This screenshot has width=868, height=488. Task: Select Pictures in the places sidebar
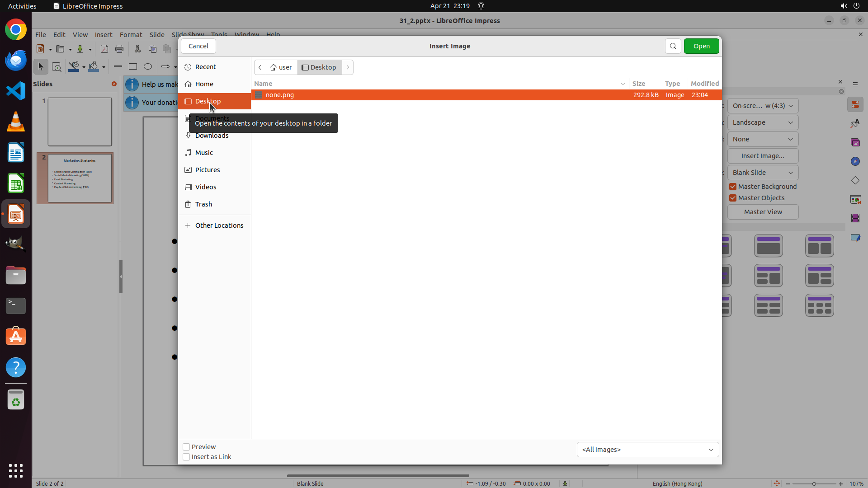click(x=208, y=170)
